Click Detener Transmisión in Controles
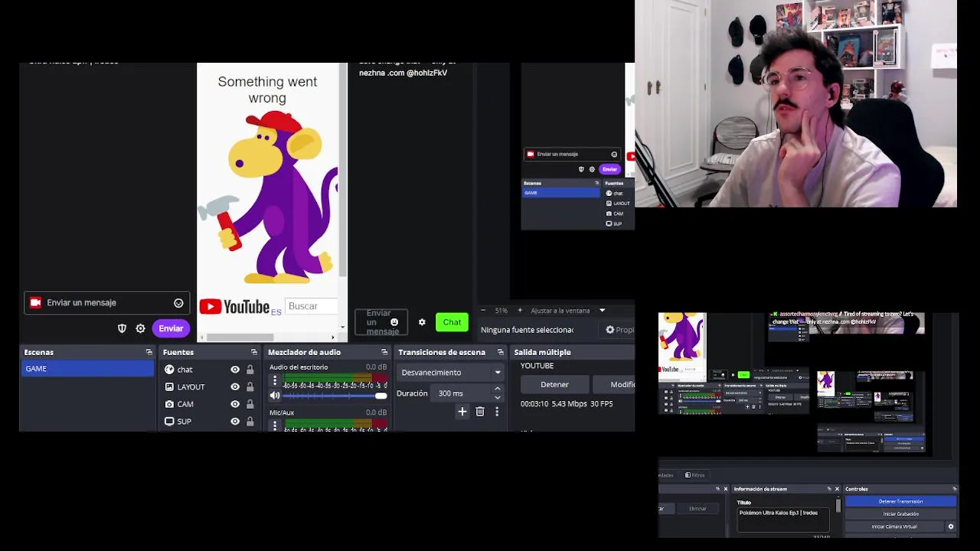Viewport: 980px width, 551px height. tap(900, 501)
